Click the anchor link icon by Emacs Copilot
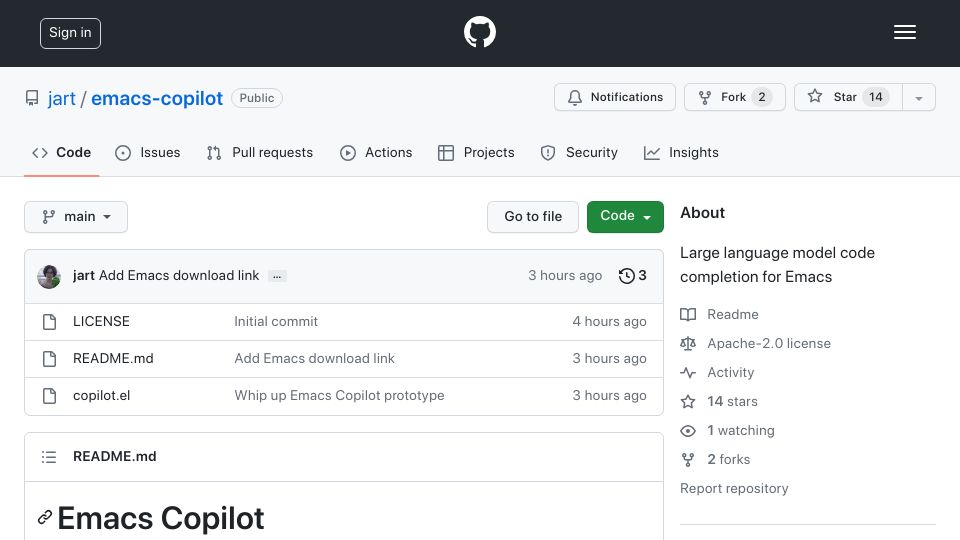The image size is (960, 540). pos(44,517)
